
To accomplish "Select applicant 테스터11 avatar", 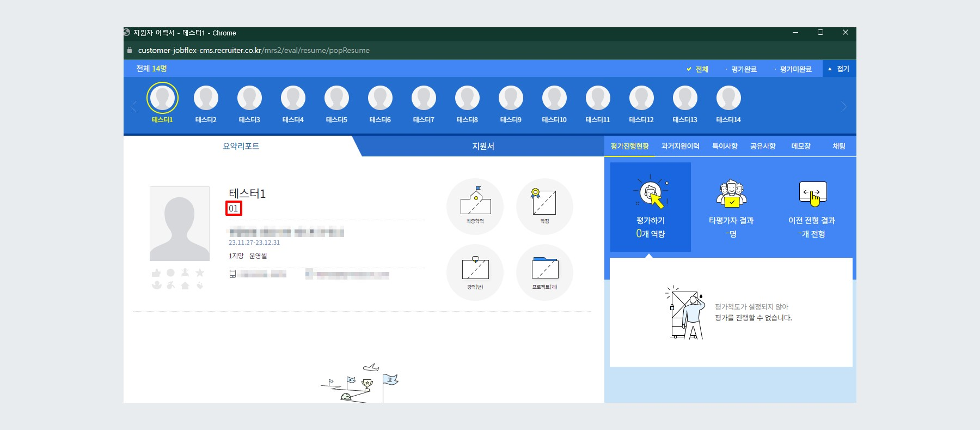I will point(598,98).
